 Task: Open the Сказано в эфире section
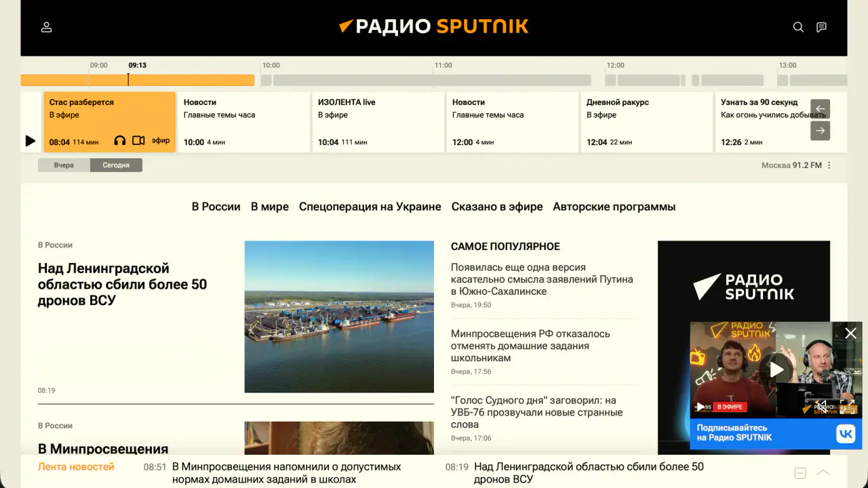497,207
